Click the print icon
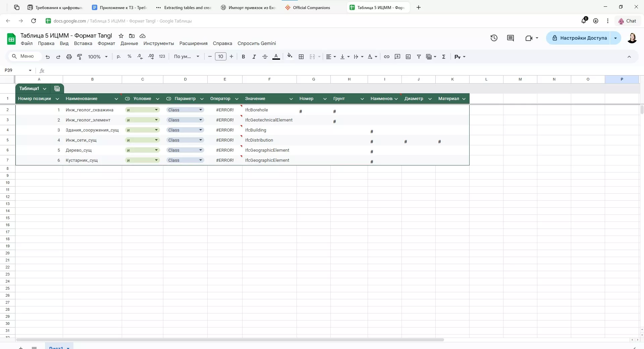This screenshot has height=349, width=644. pos(69,57)
